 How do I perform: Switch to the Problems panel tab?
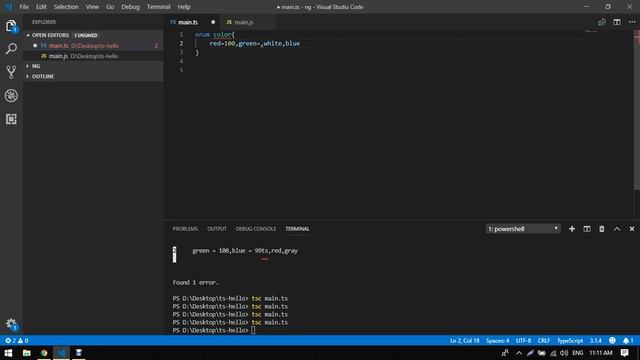(x=185, y=229)
